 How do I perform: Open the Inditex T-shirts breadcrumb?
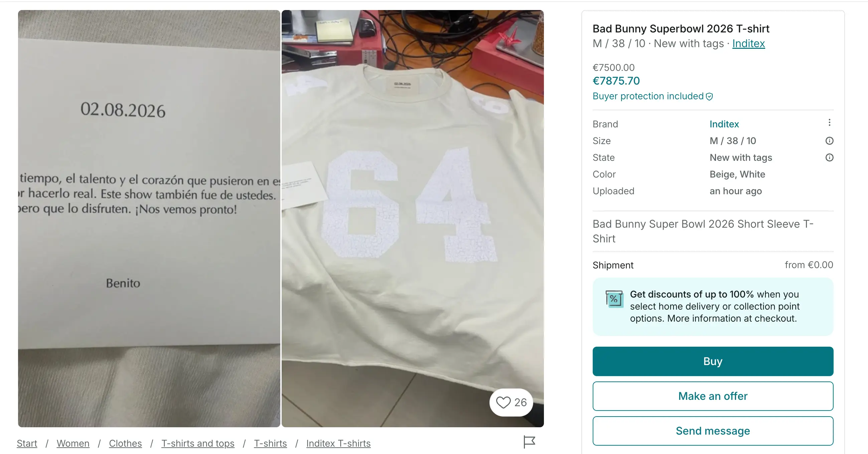point(338,443)
